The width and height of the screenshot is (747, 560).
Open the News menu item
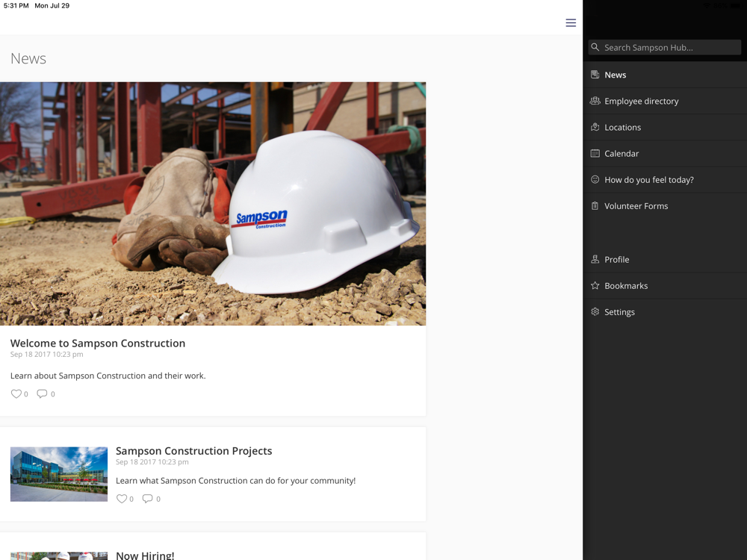tap(665, 75)
